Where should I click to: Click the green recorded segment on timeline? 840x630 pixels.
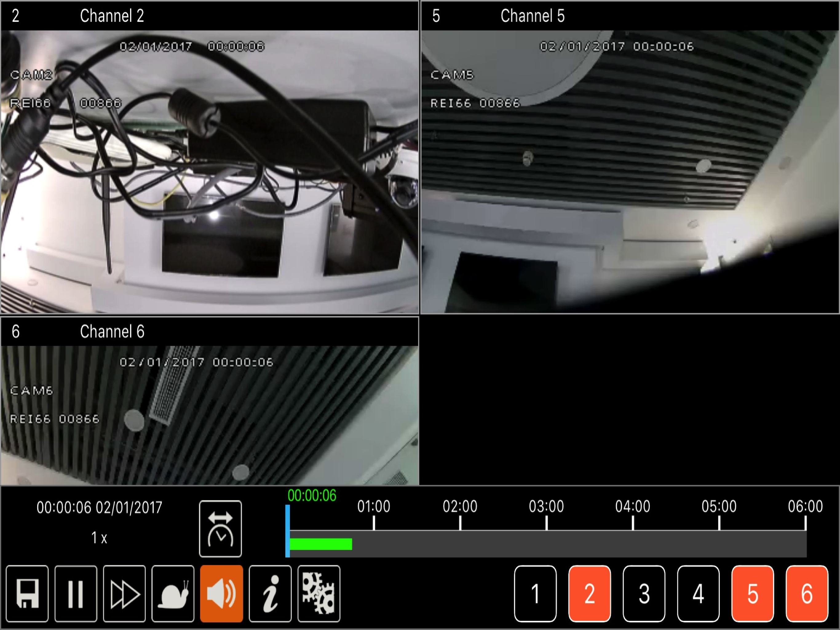pos(321,544)
